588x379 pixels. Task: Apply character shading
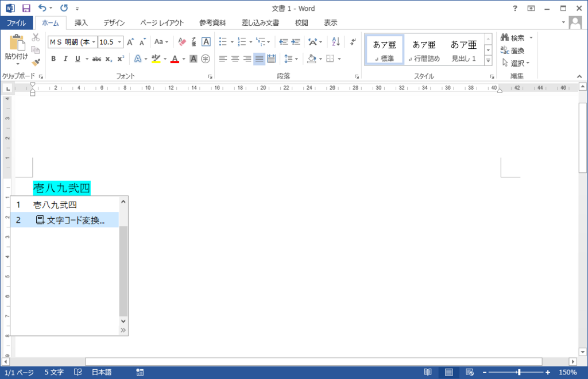[x=193, y=59]
